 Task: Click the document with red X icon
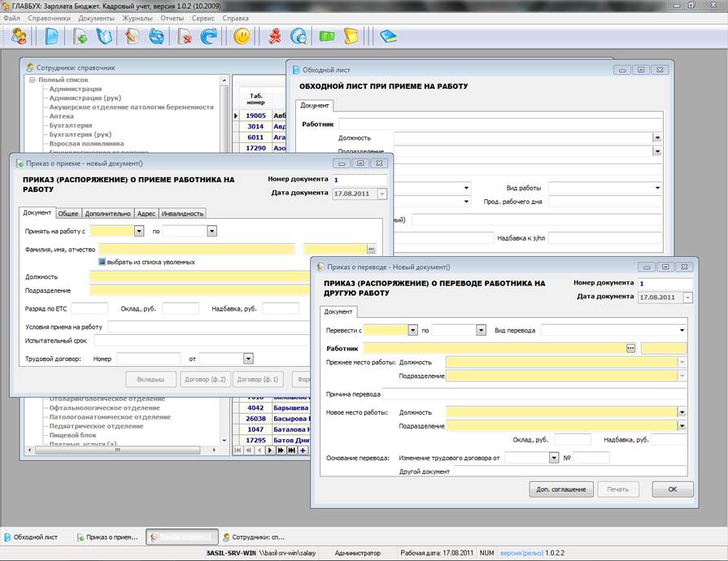(185, 37)
